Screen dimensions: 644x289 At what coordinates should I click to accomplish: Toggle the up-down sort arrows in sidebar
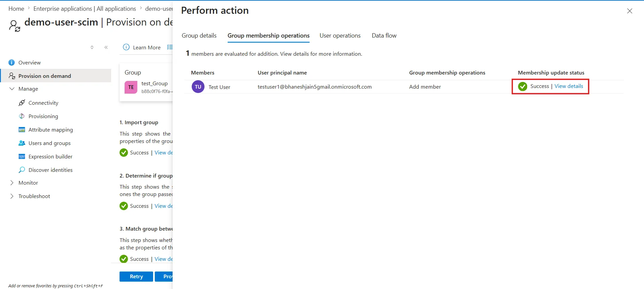click(92, 47)
